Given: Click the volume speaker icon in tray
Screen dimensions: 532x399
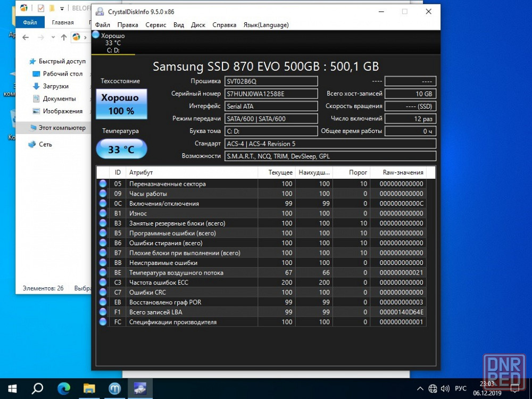Looking at the screenshot, I should click(446, 388).
